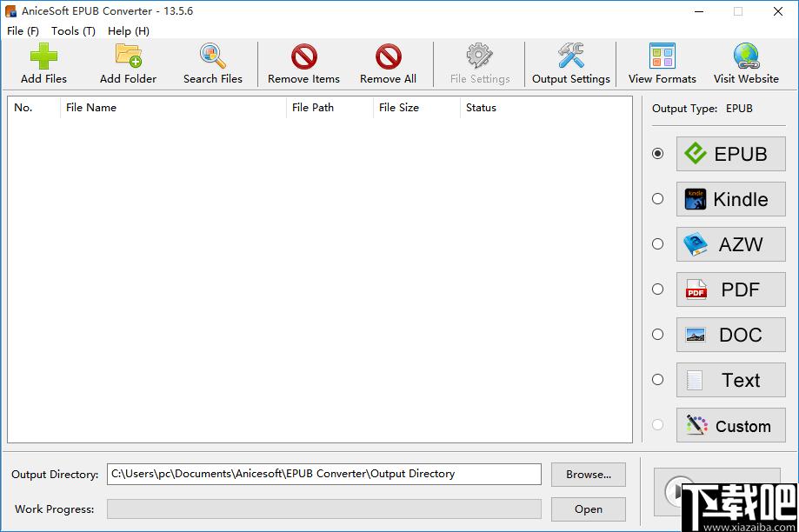Click the File Path column header

pyautogui.click(x=330, y=108)
